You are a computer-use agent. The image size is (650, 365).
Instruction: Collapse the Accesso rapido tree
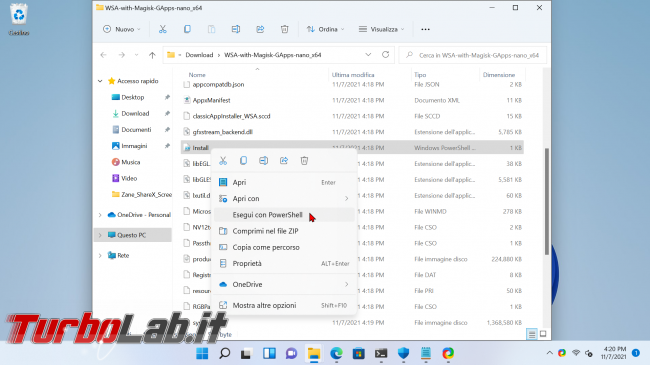(100, 81)
